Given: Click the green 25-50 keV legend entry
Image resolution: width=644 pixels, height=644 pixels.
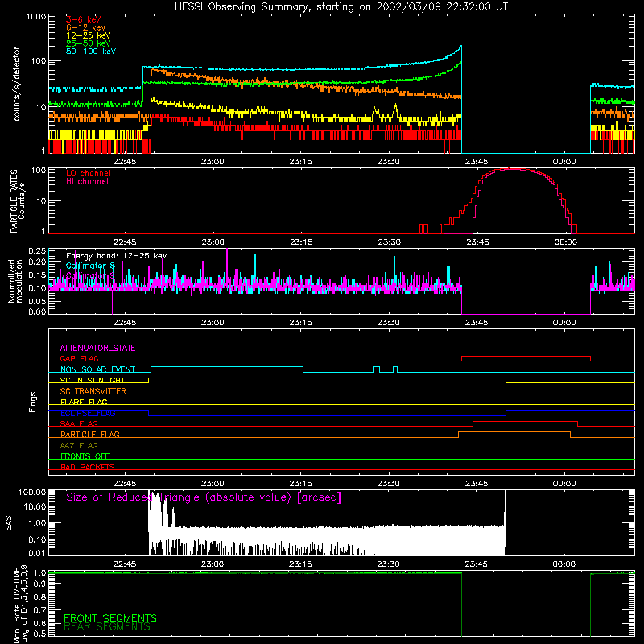Looking at the screenshot, I should point(89,43).
